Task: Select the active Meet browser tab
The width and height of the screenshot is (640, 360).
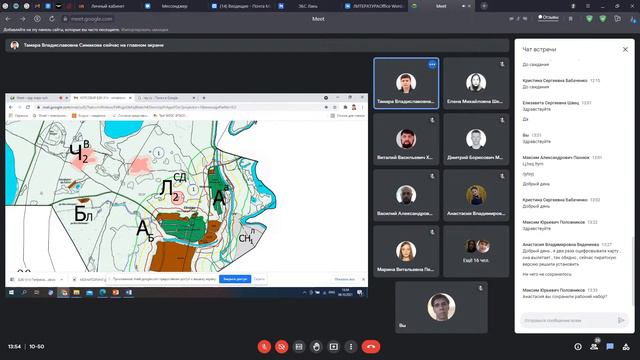Action: tap(441, 6)
